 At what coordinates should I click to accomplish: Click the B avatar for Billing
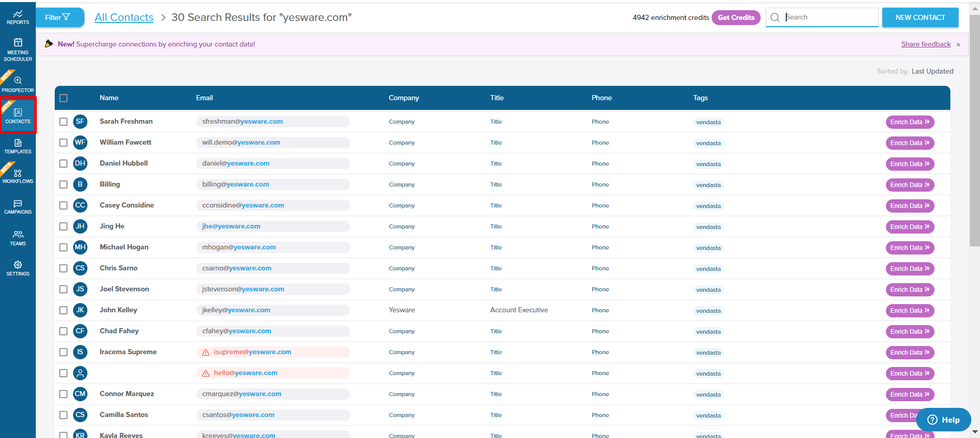coord(80,185)
